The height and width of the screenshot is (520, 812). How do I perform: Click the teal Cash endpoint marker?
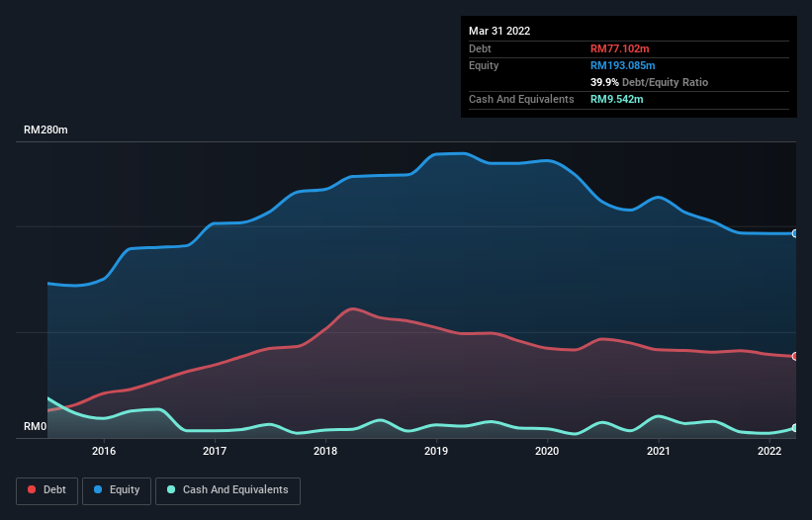pyautogui.click(x=795, y=428)
